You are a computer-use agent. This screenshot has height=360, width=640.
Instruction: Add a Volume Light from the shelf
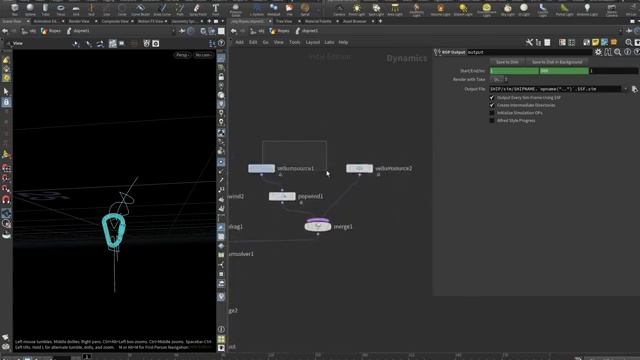point(440,9)
